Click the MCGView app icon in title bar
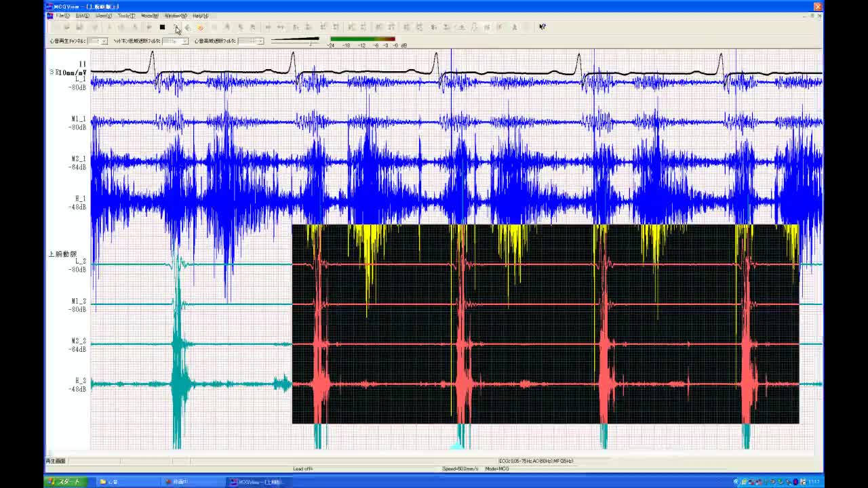868x488 pixels. click(50, 7)
